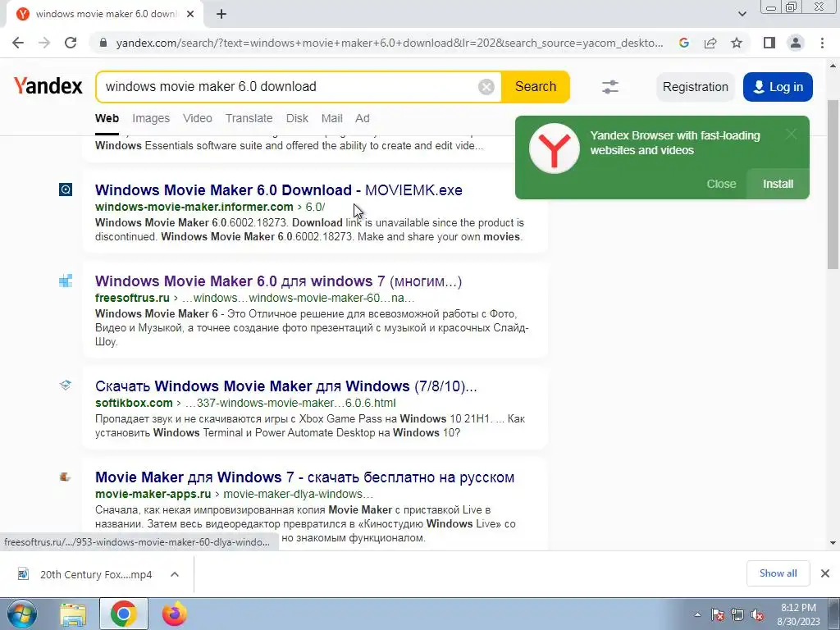
Task: Click the muted volume tray icon
Action: coord(757,614)
